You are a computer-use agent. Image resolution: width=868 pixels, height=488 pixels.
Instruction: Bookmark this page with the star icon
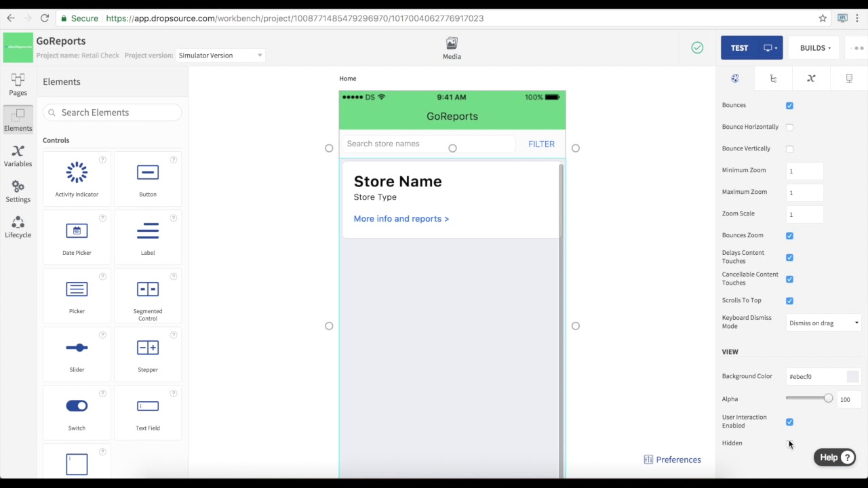pos(823,18)
